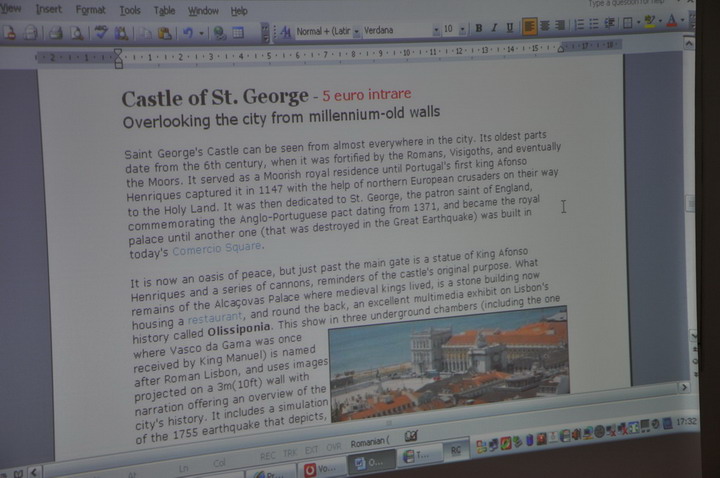Click the subtitle 'Overlooking the city from millennium-old walls'
This screenshot has width=720, height=478.
pyautogui.click(x=281, y=117)
